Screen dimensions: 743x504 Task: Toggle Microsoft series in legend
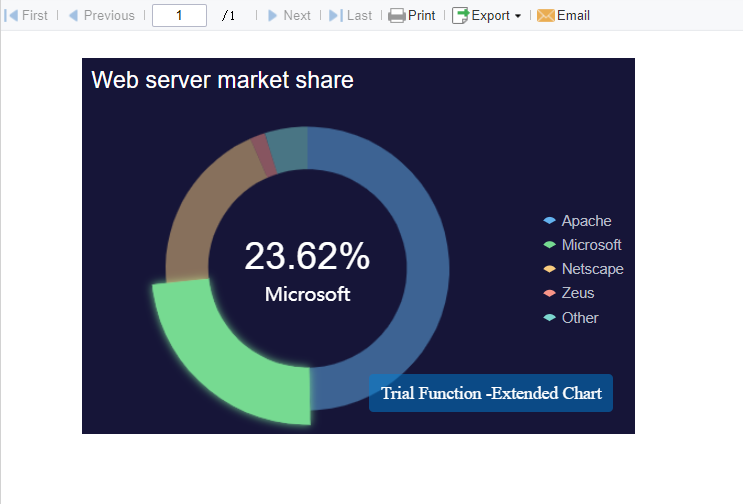pos(582,245)
